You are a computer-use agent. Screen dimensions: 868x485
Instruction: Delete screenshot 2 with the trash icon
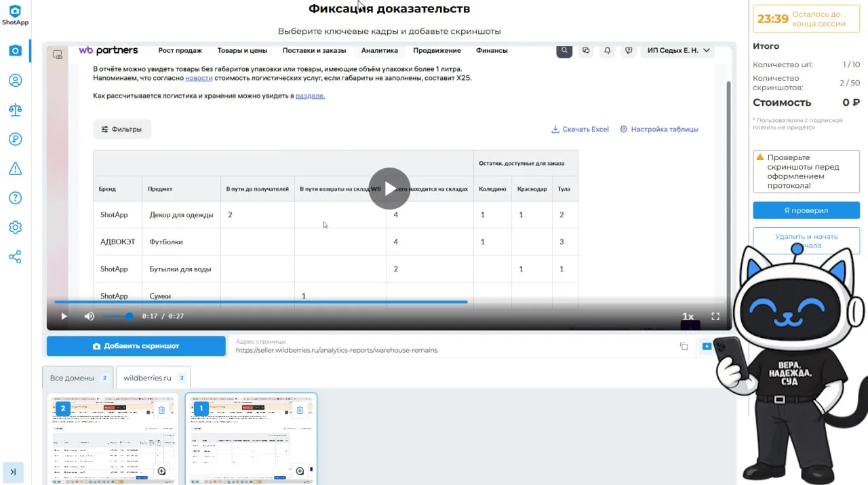[161, 410]
